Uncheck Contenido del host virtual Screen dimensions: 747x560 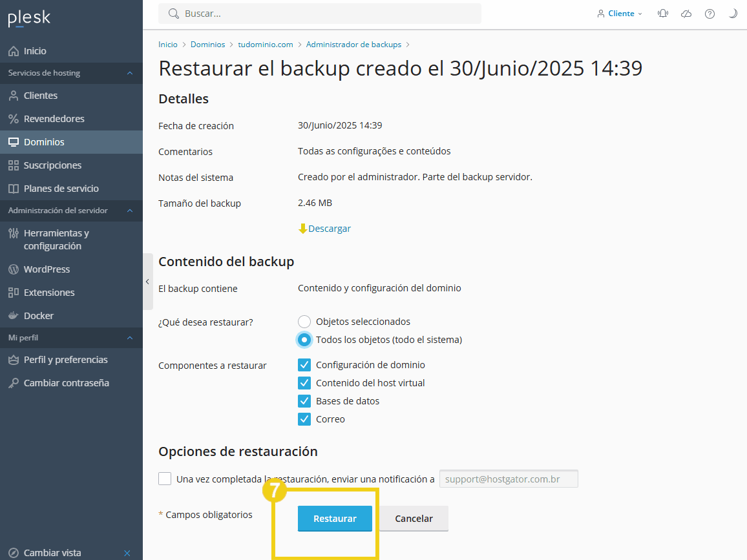304,383
